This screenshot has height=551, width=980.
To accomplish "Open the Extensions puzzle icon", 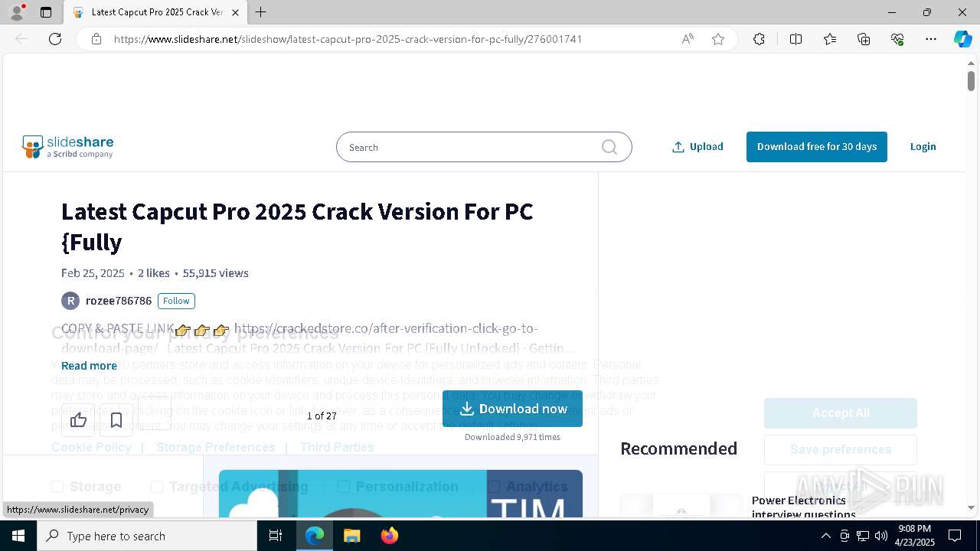I will (x=759, y=39).
